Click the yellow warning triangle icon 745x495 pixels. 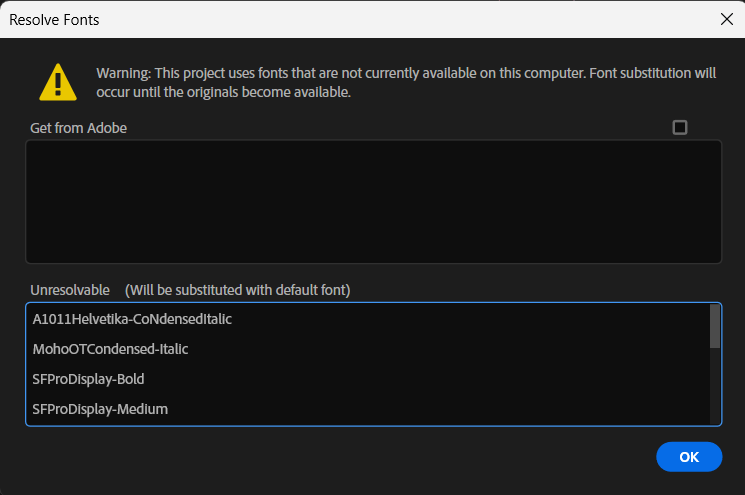pyautogui.click(x=58, y=82)
